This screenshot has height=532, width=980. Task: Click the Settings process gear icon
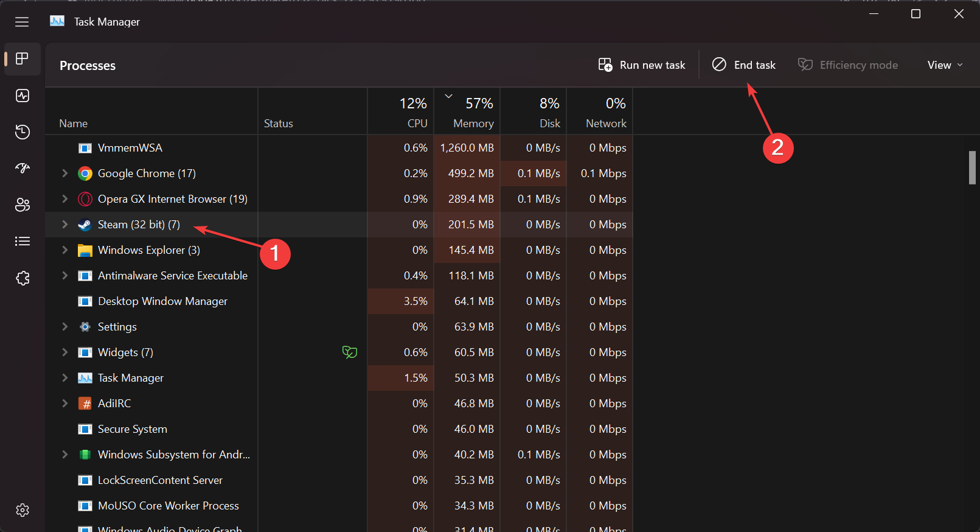[x=85, y=327]
